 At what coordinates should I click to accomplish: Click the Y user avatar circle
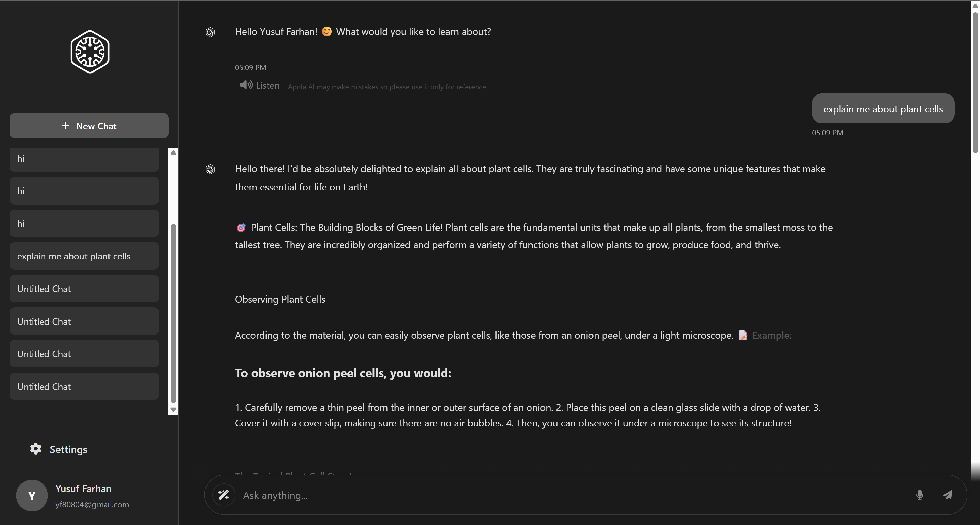point(32,495)
